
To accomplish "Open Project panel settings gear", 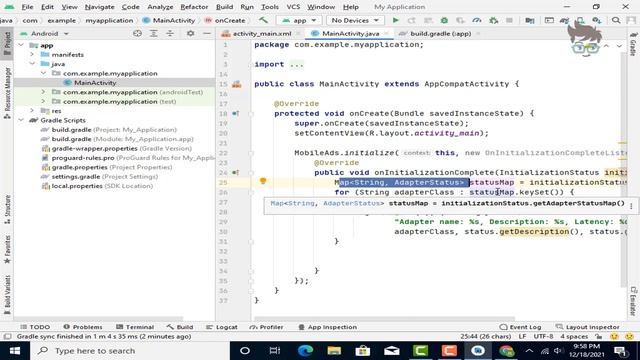I will 190,33.
